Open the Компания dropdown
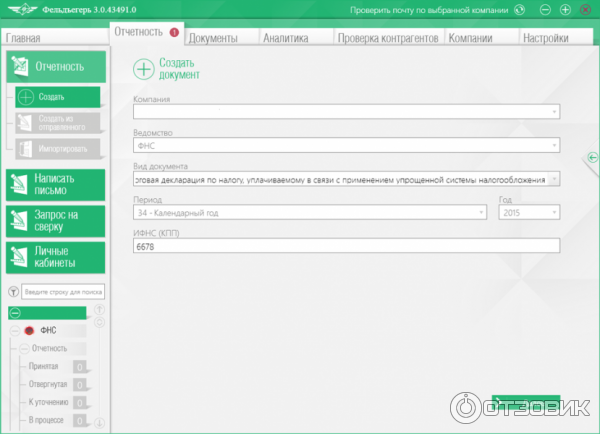This screenshot has width=600, height=434. click(346, 112)
